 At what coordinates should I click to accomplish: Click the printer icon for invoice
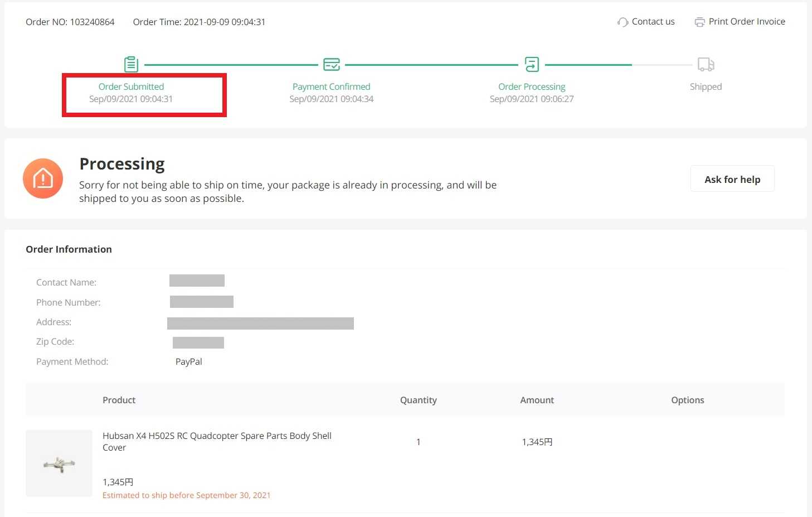point(699,22)
